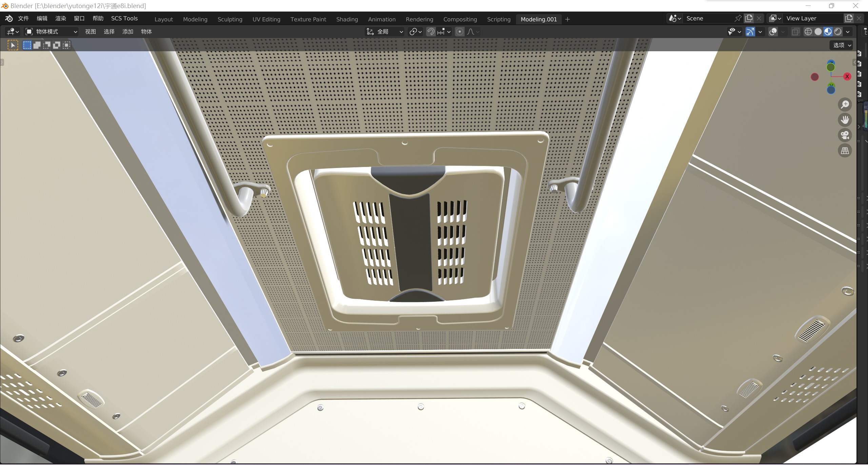Viewport: 868px width, 465px height.
Task: Select rendered viewport shading mode
Action: click(838, 32)
